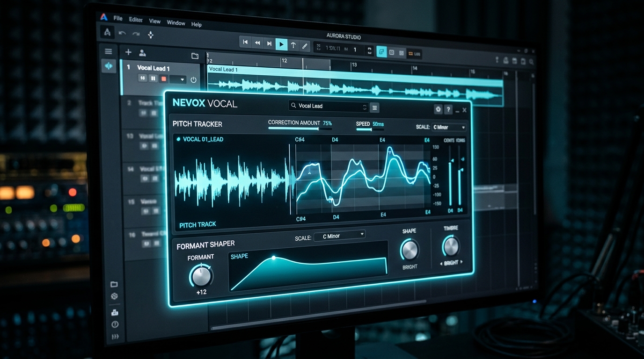Select the arrow pointer tool in transport bar
The image size is (644, 359).
point(293,45)
